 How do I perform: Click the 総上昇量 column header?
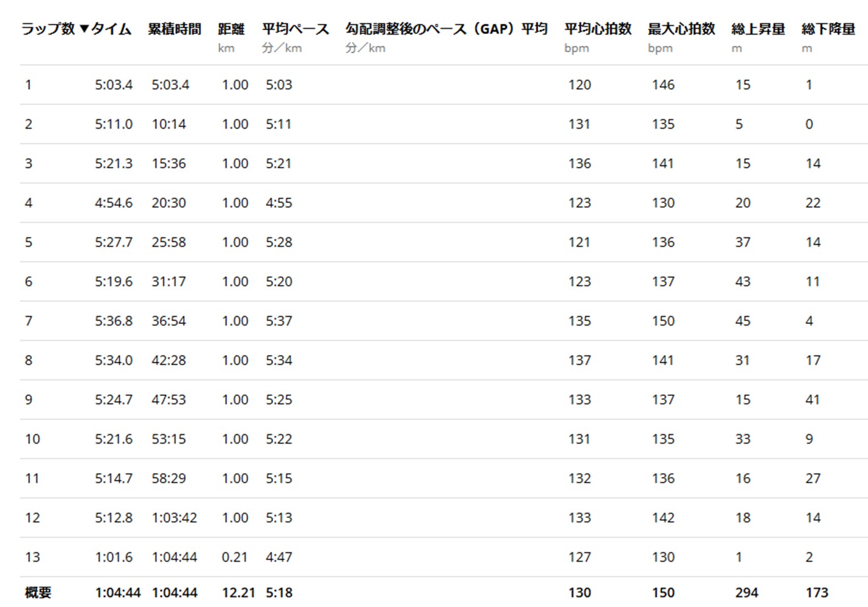(x=758, y=29)
